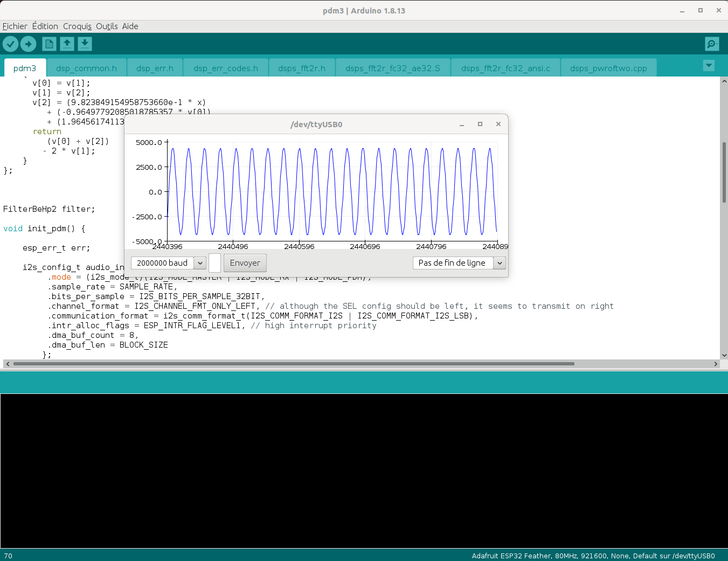Open the Fichier menu
The width and height of the screenshot is (728, 561).
(15, 26)
